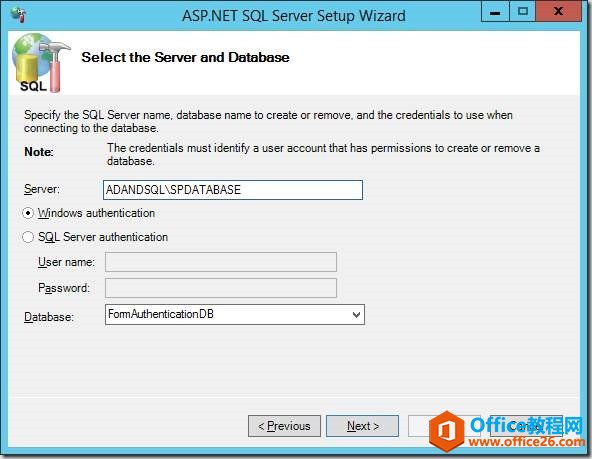
Task: Click the Database field label
Action: 49,317
